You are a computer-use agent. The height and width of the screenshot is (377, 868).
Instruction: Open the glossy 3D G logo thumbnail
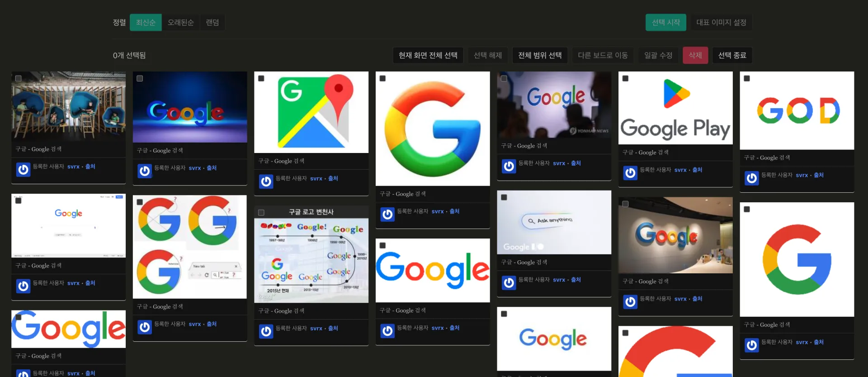point(433,129)
